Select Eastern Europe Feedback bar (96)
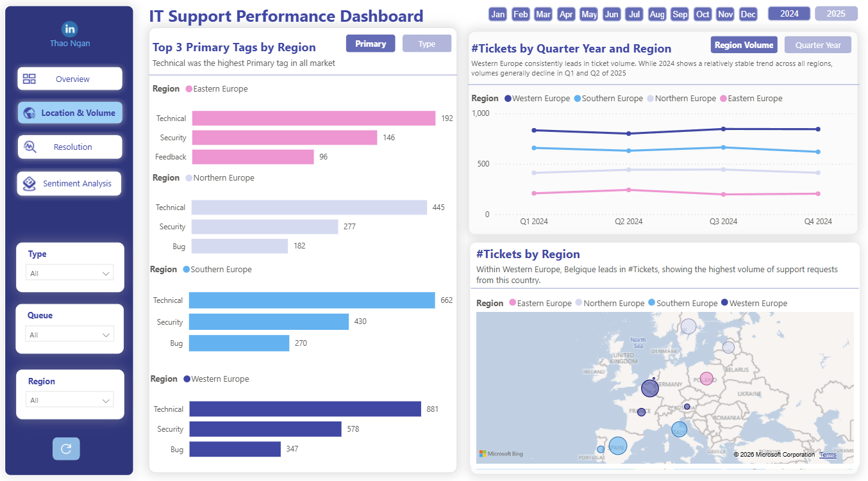The height and width of the screenshot is (481, 868). tap(253, 157)
